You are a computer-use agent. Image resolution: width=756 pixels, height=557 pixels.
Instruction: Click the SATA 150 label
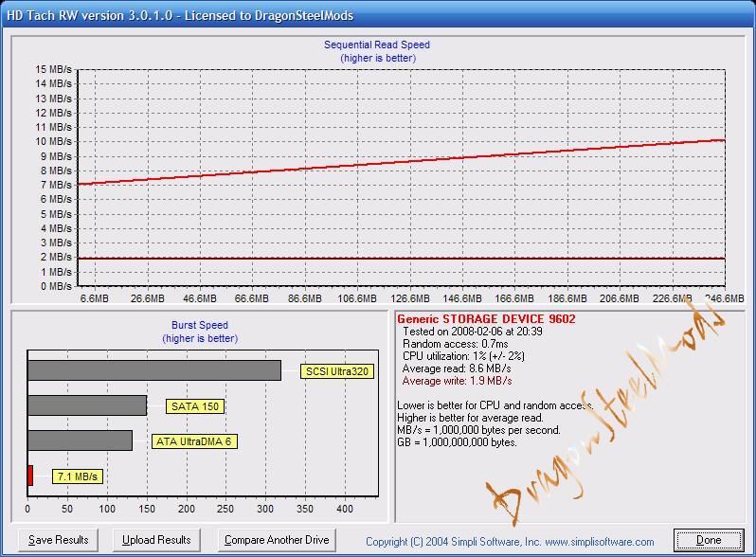click(x=195, y=406)
